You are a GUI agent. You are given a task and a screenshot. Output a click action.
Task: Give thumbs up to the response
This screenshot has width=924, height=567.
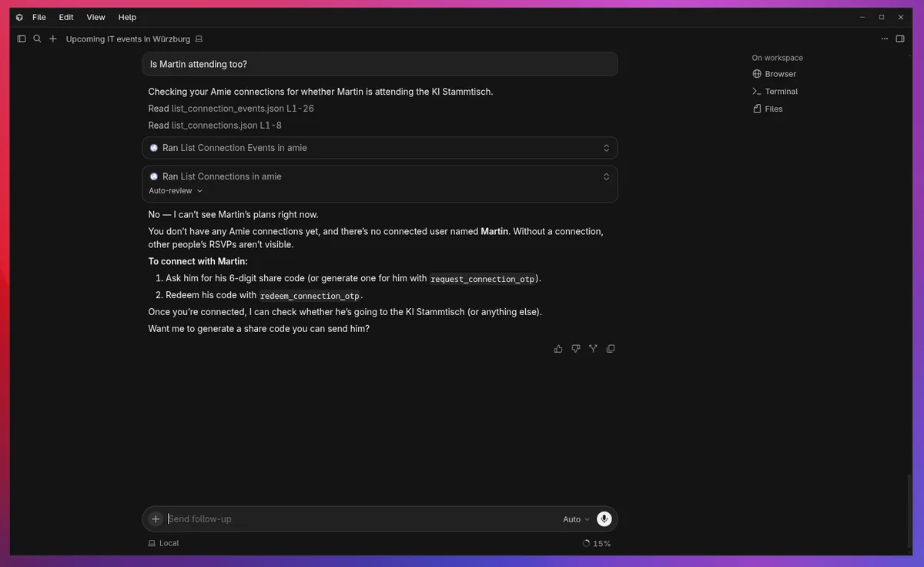558,349
